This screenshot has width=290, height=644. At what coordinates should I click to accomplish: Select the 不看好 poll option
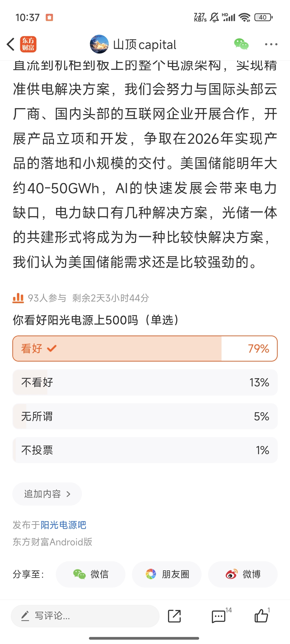point(145,383)
